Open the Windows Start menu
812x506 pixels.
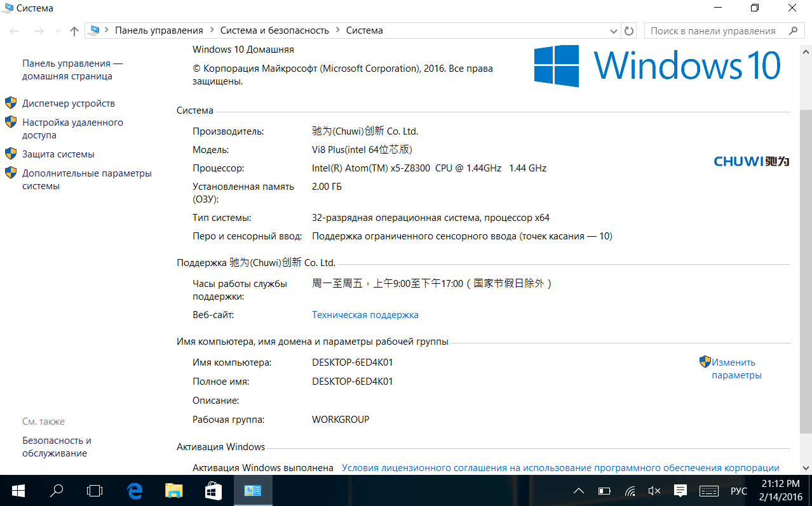click(18, 491)
